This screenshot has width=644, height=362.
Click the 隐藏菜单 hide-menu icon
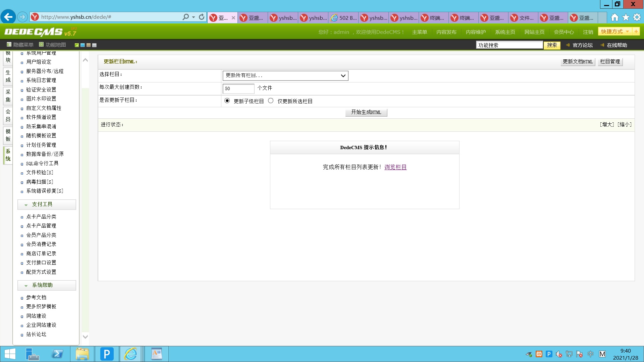[x=9, y=45]
